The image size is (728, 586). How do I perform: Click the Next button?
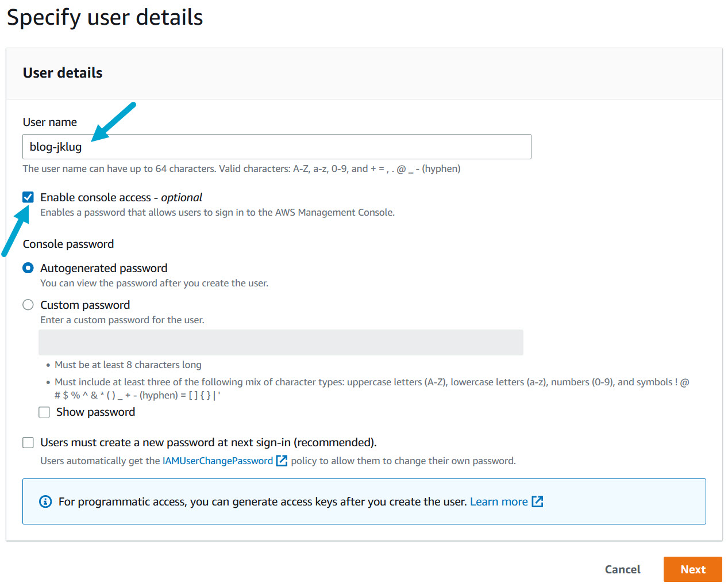click(x=692, y=569)
